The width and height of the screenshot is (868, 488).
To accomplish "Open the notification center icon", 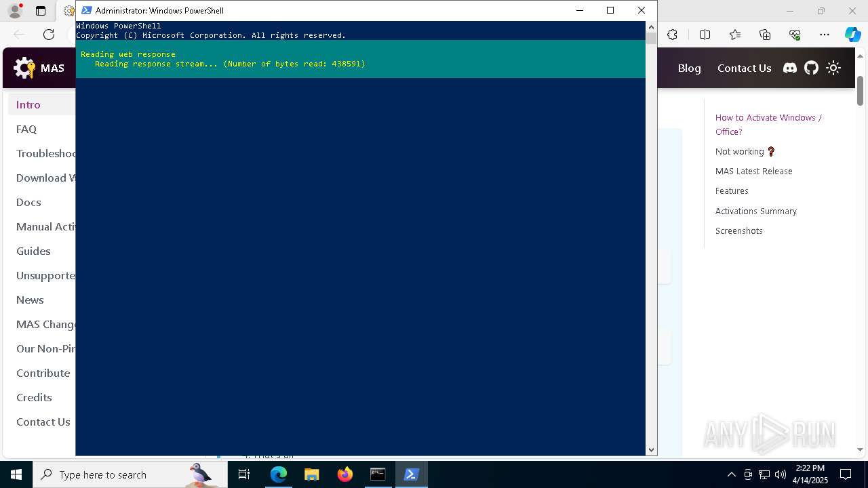I will [x=846, y=474].
